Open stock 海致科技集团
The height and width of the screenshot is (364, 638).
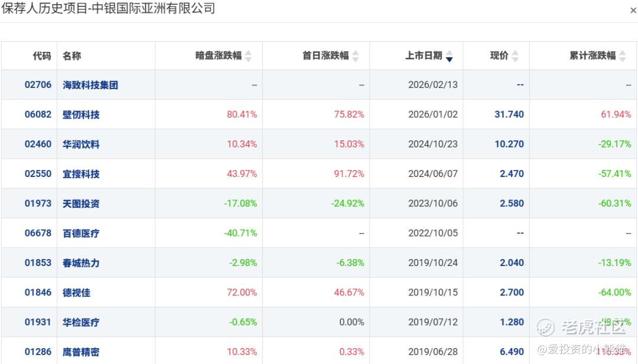[90, 85]
